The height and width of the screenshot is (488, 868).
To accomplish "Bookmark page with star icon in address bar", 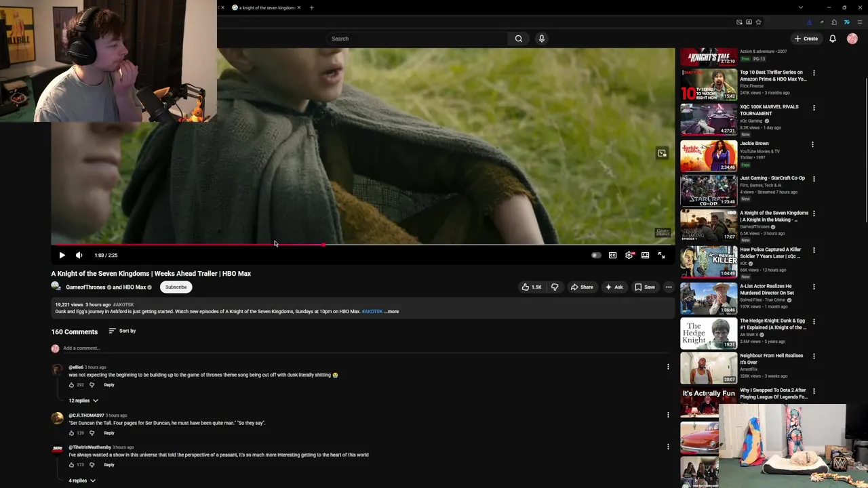I will point(758,22).
